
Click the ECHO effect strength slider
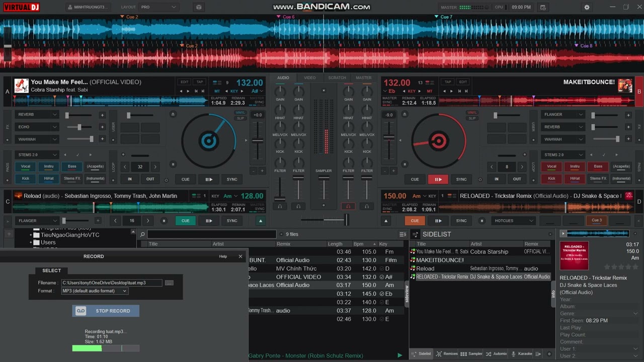click(x=80, y=127)
